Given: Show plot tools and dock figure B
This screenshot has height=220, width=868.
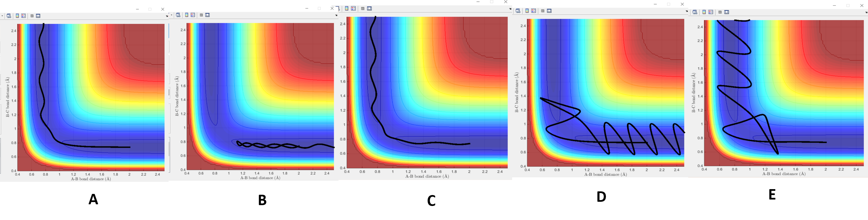Looking at the screenshot, I should (x=207, y=15).
